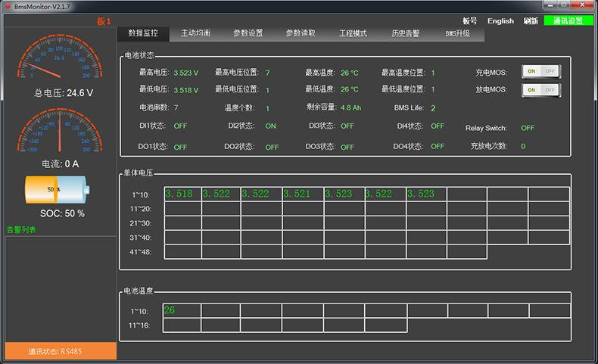598x364 pixels.
Task: Open the BMS升级 tab
Action: [x=458, y=33]
